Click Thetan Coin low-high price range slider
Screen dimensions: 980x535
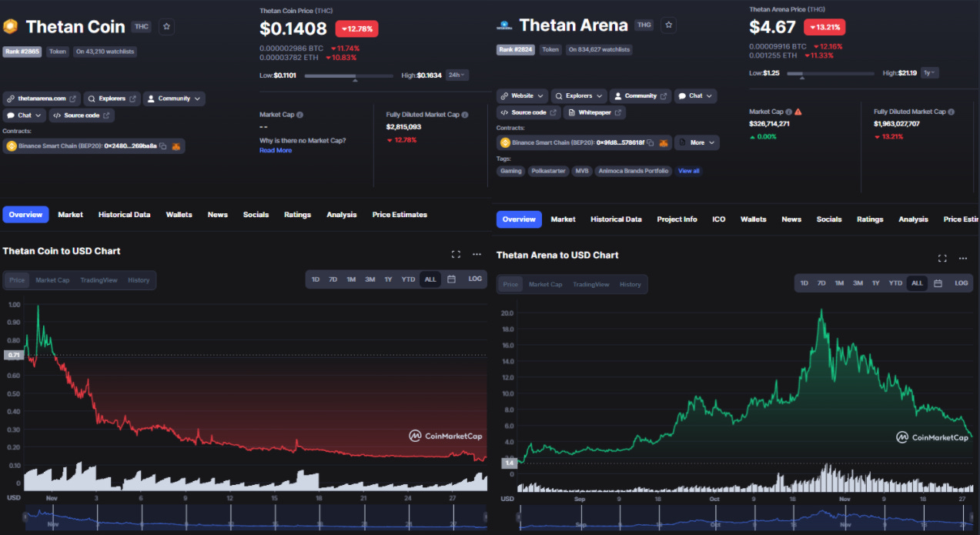[350, 76]
